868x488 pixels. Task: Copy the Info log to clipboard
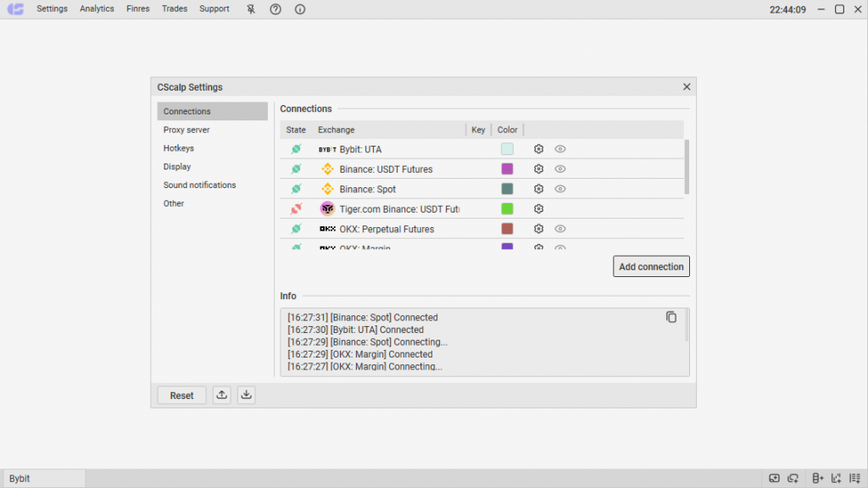click(x=671, y=317)
